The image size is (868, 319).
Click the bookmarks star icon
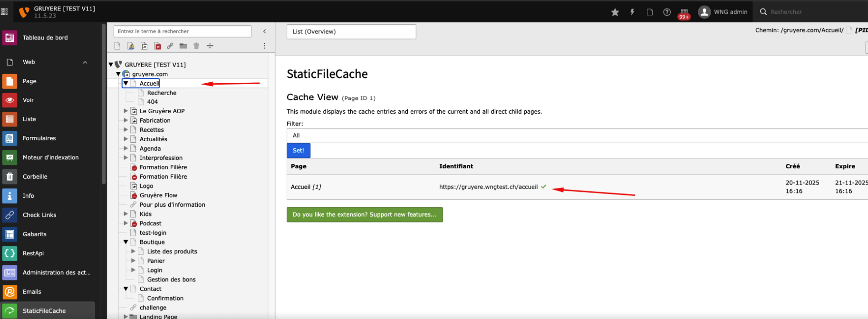(x=615, y=12)
